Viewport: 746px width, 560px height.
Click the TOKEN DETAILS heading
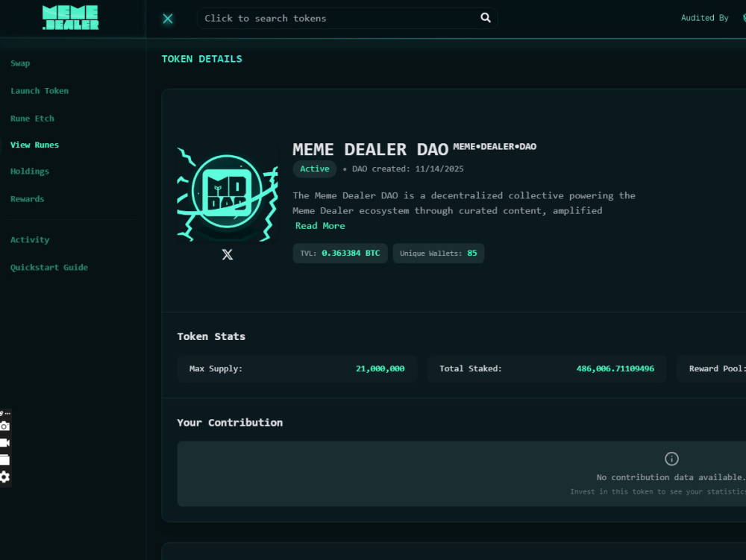point(201,59)
